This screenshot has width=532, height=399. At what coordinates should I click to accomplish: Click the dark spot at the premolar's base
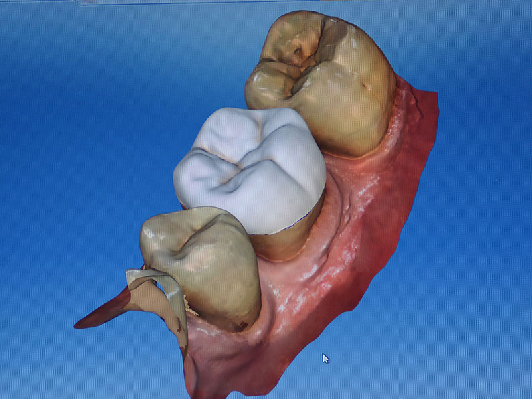coord(238,326)
